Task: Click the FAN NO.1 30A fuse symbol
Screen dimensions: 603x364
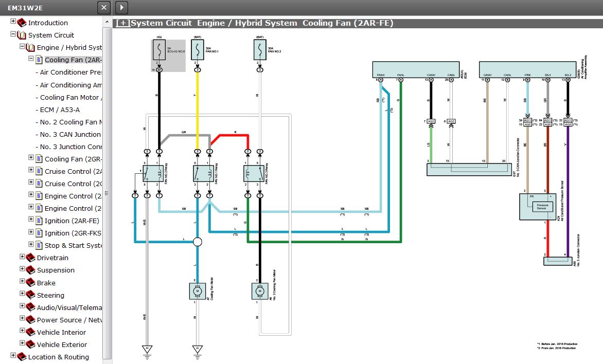Action: pyautogui.click(x=197, y=50)
